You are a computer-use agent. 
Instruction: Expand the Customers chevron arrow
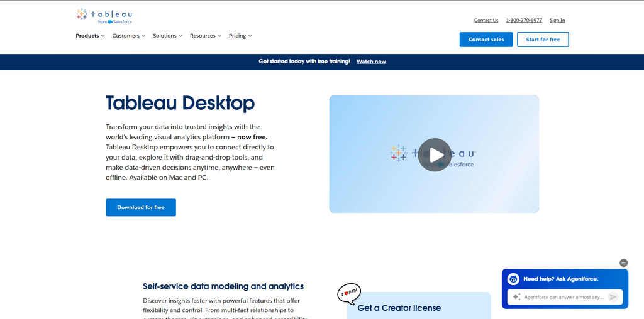tap(143, 36)
